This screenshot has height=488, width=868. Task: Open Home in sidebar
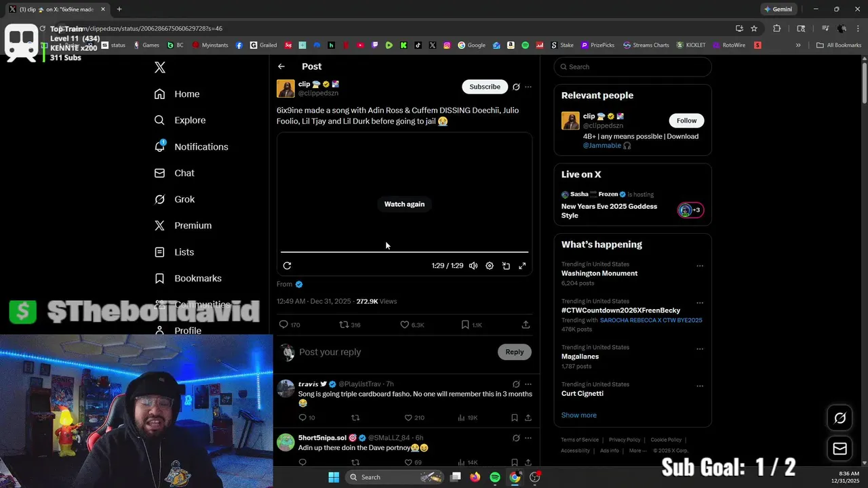coord(177,94)
